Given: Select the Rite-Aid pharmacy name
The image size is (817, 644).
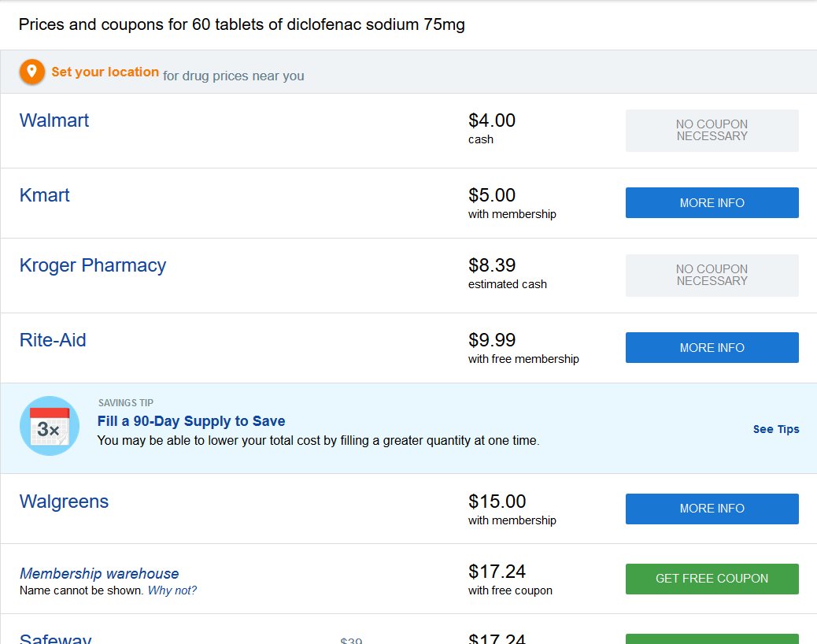Looking at the screenshot, I should coord(53,340).
